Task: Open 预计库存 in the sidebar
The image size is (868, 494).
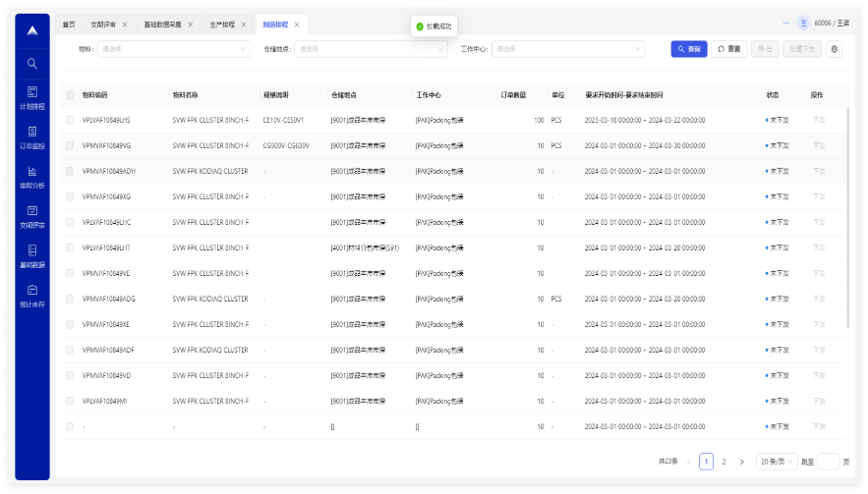Action: [32, 296]
